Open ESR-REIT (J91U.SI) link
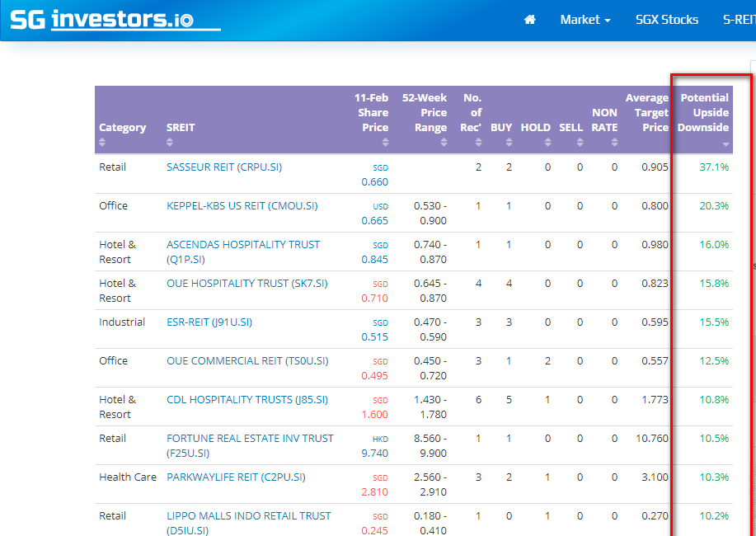Viewport: 756px width, 536px height. (209, 322)
